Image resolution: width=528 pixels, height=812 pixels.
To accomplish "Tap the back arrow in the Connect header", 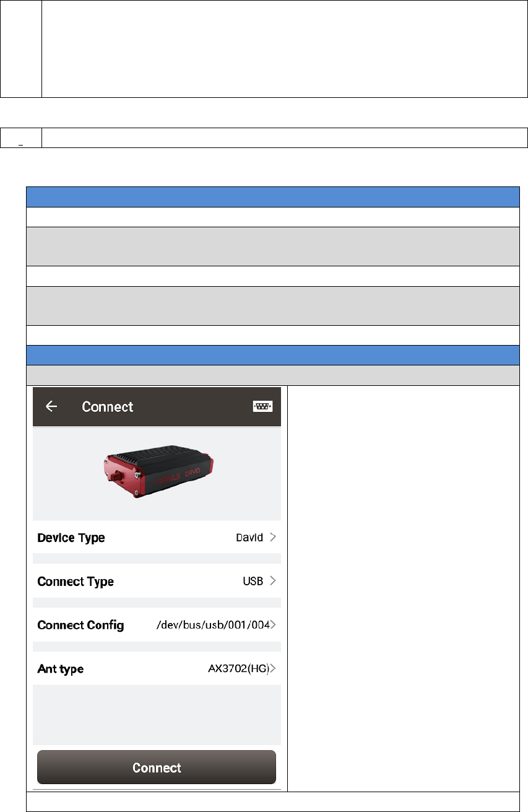I will pos(51,406).
